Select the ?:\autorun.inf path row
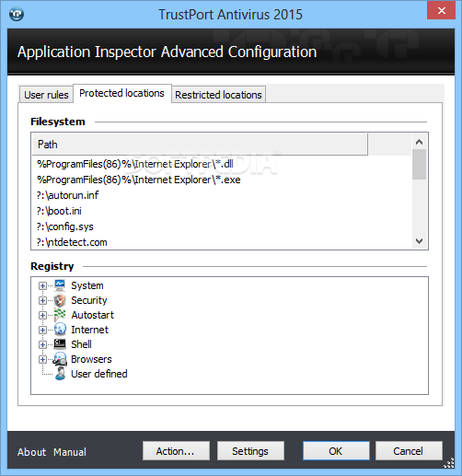462x476 pixels. [222, 195]
